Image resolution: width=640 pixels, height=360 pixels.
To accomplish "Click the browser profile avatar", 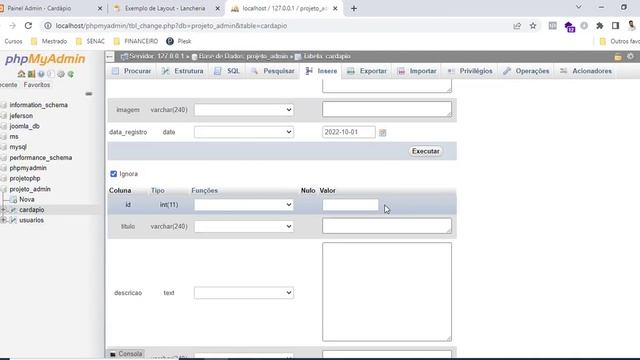I will coord(632,26).
